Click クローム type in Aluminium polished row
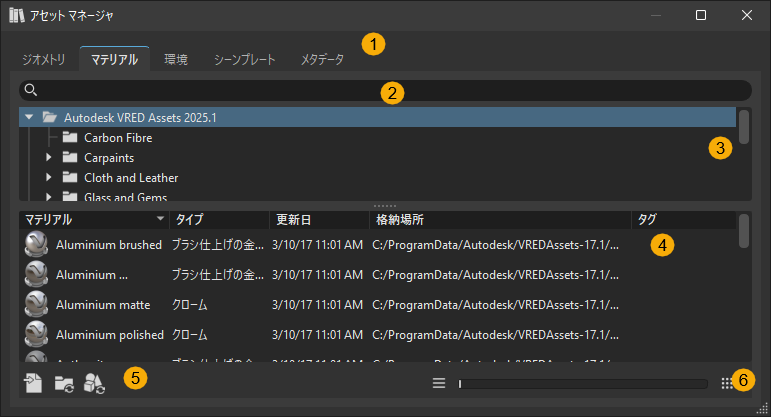 click(189, 335)
